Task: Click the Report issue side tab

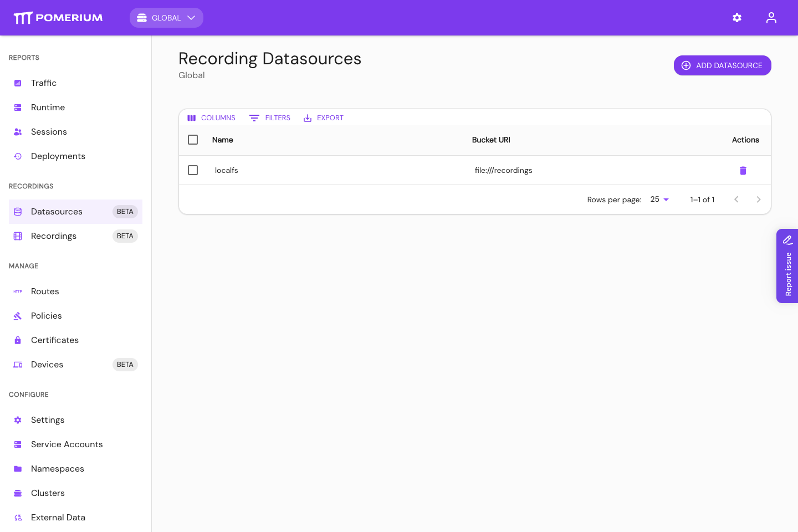Action: click(787, 266)
